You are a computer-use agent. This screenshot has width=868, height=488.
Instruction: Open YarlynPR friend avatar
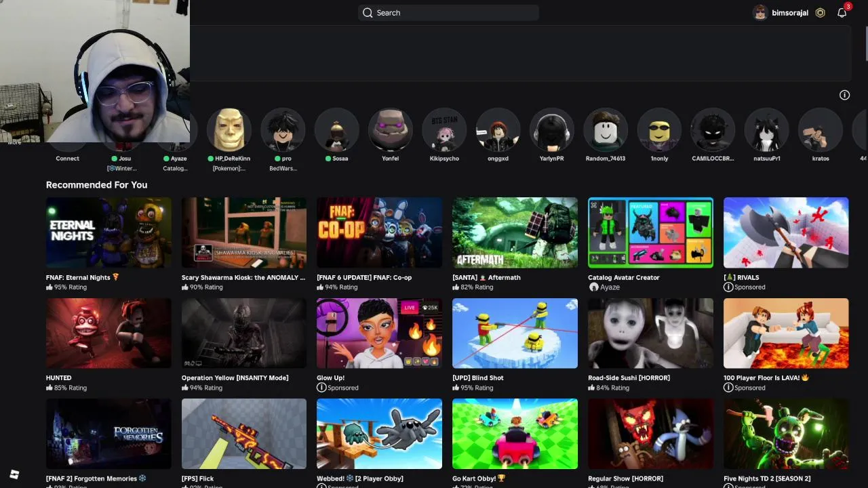(x=551, y=129)
